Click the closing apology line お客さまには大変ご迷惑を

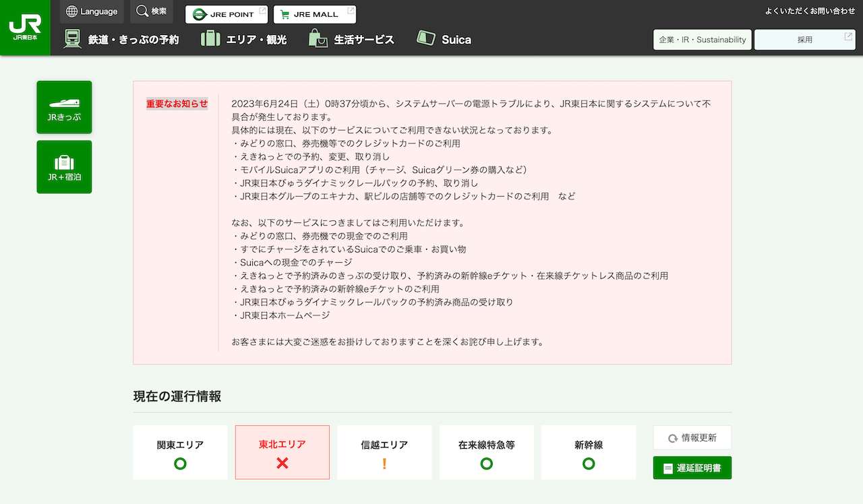388,342
